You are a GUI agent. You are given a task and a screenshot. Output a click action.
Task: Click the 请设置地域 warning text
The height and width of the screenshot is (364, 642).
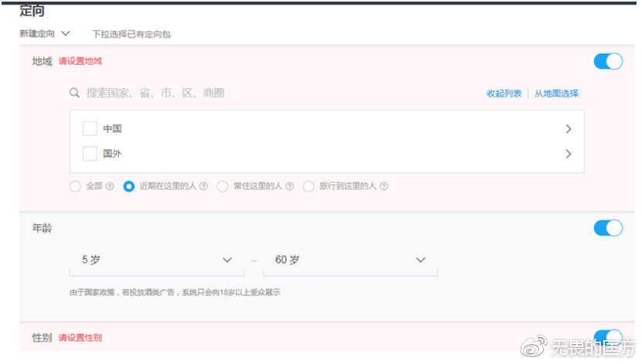[80, 61]
